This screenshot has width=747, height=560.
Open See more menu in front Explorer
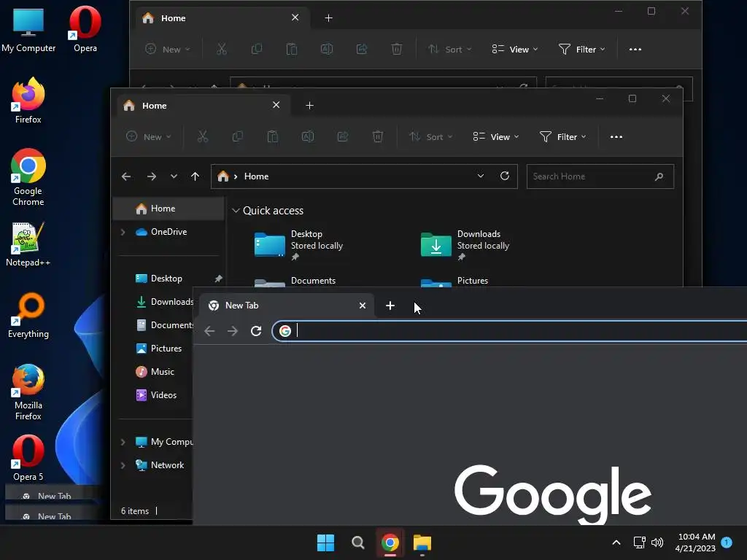(616, 136)
